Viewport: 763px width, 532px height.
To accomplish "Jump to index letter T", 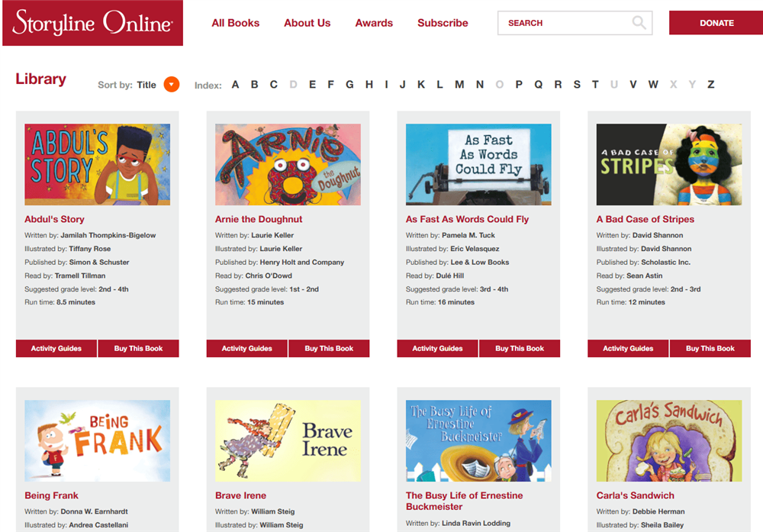I will pyautogui.click(x=595, y=85).
